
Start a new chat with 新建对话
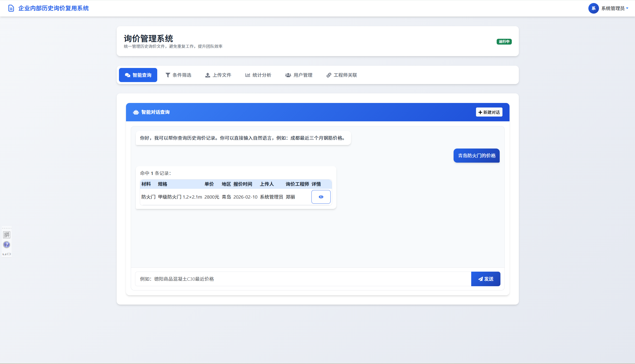pyautogui.click(x=489, y=112)
